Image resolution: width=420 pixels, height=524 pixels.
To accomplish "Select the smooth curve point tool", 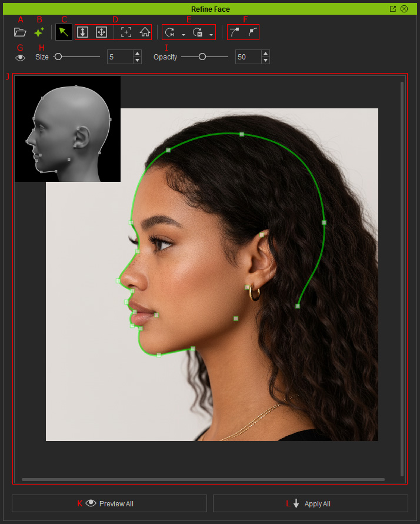I will (234, 32).
